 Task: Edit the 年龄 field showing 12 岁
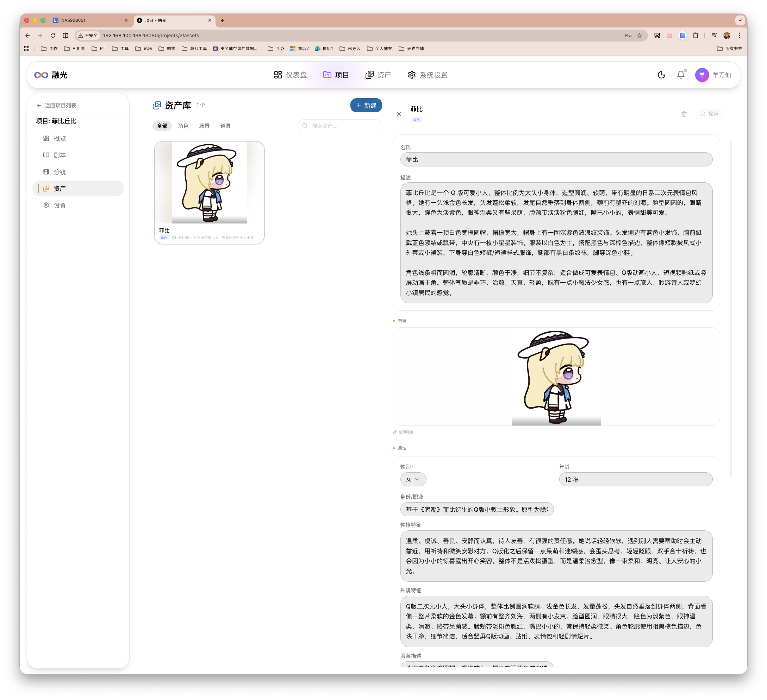[x=635, y=479]
